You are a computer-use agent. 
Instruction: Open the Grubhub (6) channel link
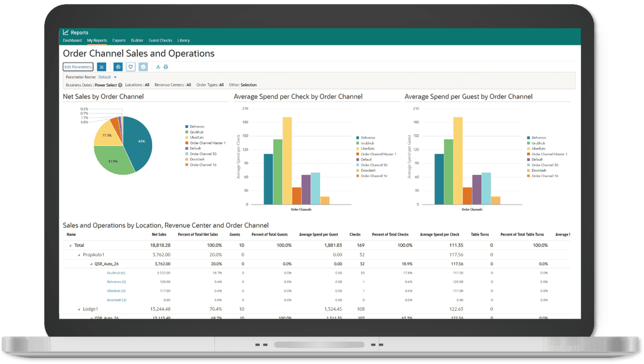[116, 273]
